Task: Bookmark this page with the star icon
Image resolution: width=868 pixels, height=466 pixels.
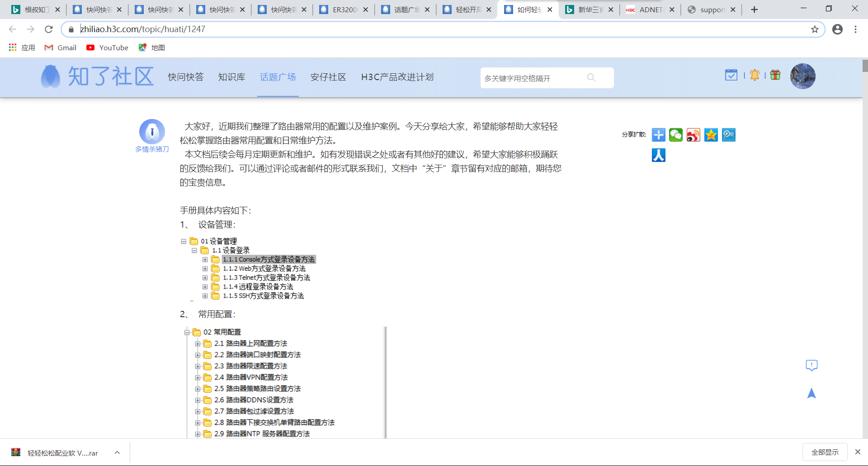Action: coord(815,29)
